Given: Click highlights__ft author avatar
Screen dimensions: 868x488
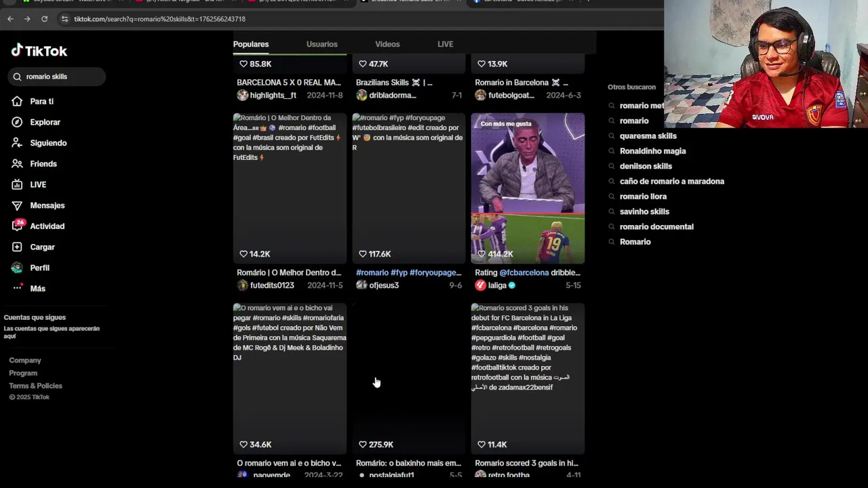Looking at the screenshot, I should pyautogui.click(x=242, y=96).
